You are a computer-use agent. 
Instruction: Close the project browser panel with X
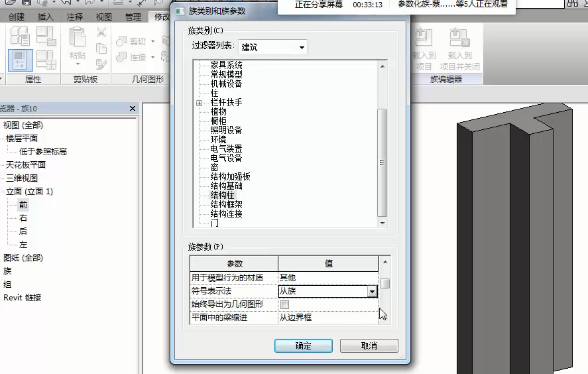pos(133,108)
